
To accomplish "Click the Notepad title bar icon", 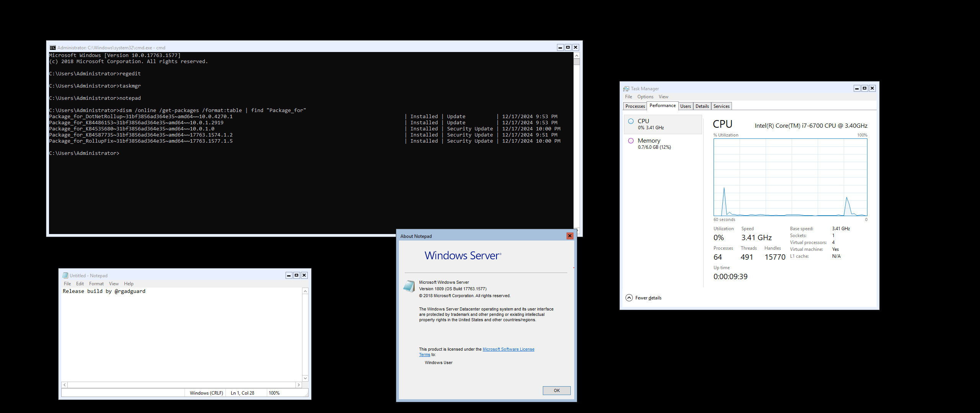I will click(65, 275).
